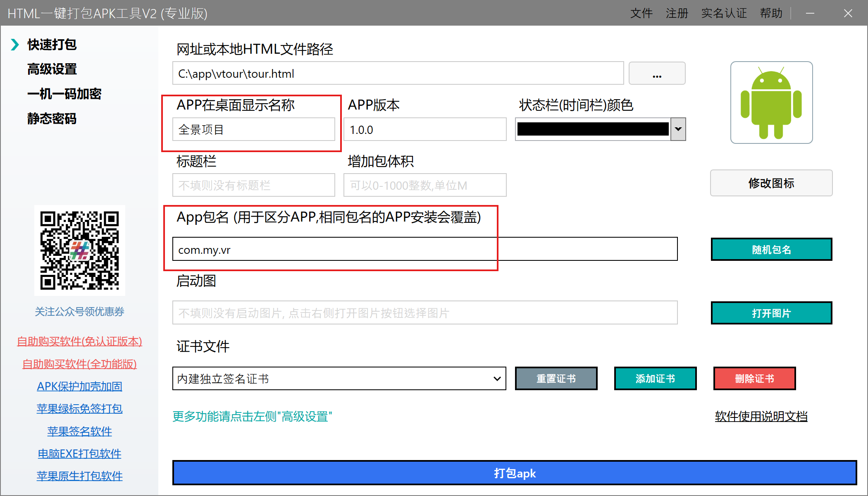
Task: Switch to 高级设置 in the sidebar
Action: 51,69
